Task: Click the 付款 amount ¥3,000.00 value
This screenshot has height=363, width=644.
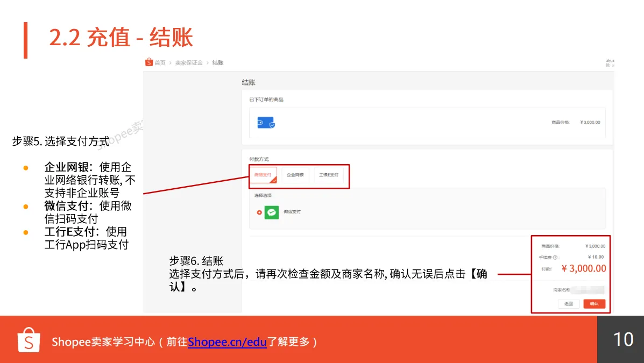Action: (583, 268)
